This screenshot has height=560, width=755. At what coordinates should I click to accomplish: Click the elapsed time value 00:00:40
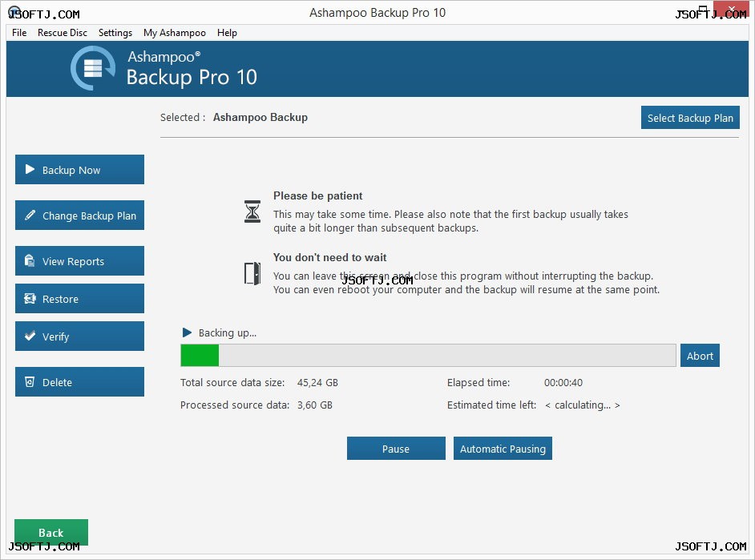pyautogui.click(x=563, y=382)
